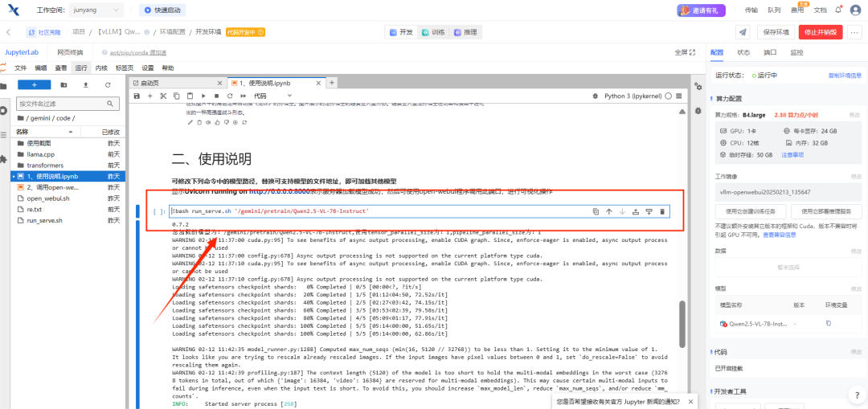This screenshot has width=868, height=409.
Task: Open the 帮助 menu
Action: [x=167, y=68]
